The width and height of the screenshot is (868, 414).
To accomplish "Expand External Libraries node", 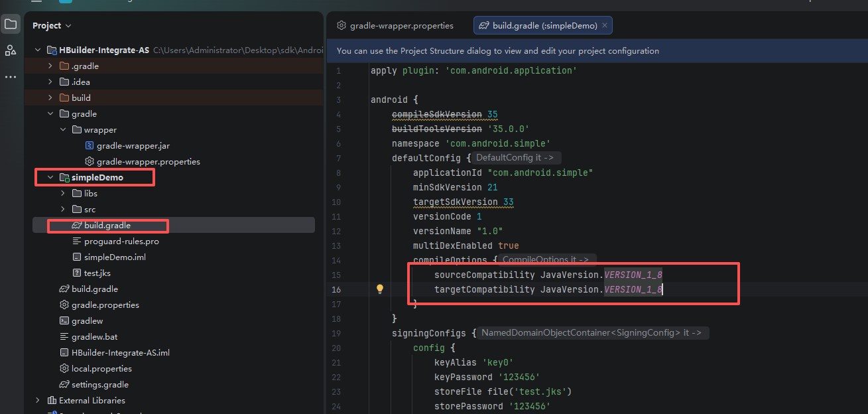I will (x=38, y=400).
